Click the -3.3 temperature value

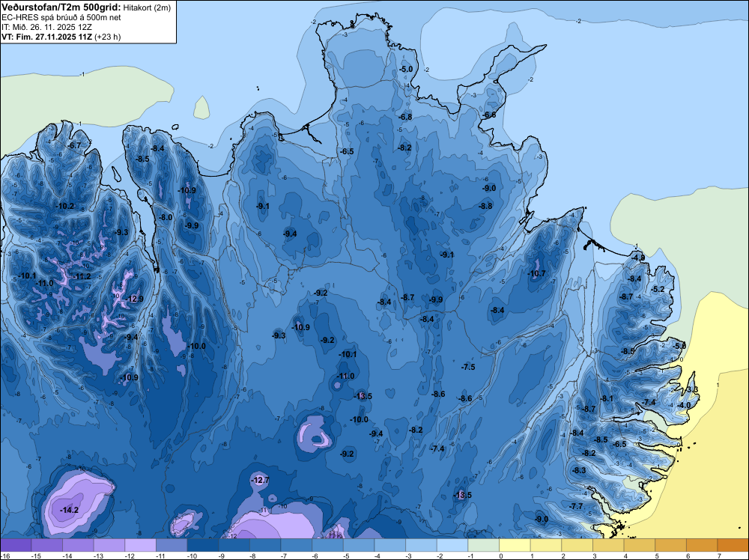(691, 389)
